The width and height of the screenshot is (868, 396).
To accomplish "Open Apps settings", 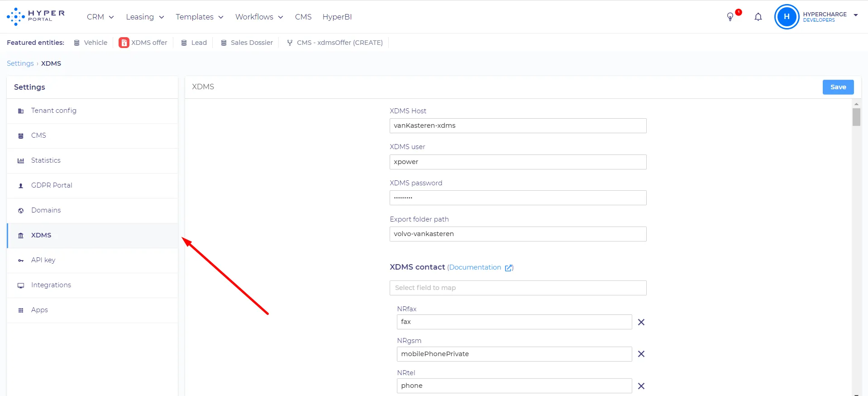I will point(92,310).
